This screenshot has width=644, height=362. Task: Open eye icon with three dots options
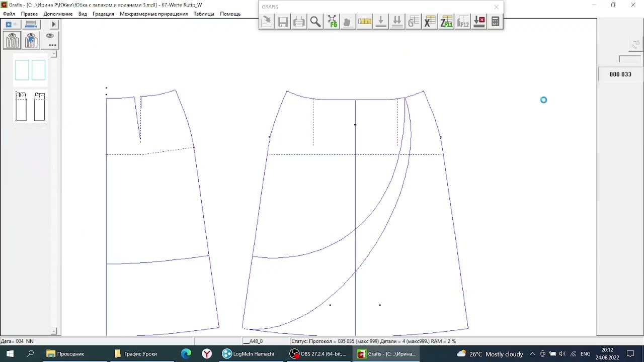click(50, 40)
